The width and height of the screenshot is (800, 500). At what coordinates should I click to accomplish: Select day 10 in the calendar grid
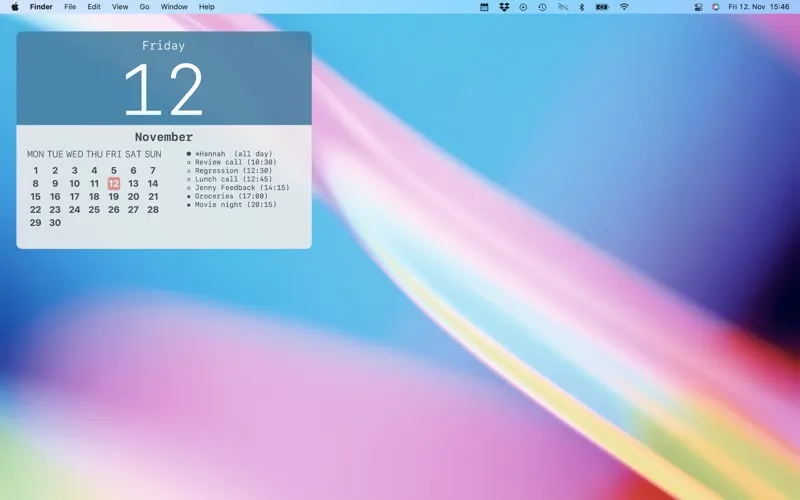[x=74, y=184]
